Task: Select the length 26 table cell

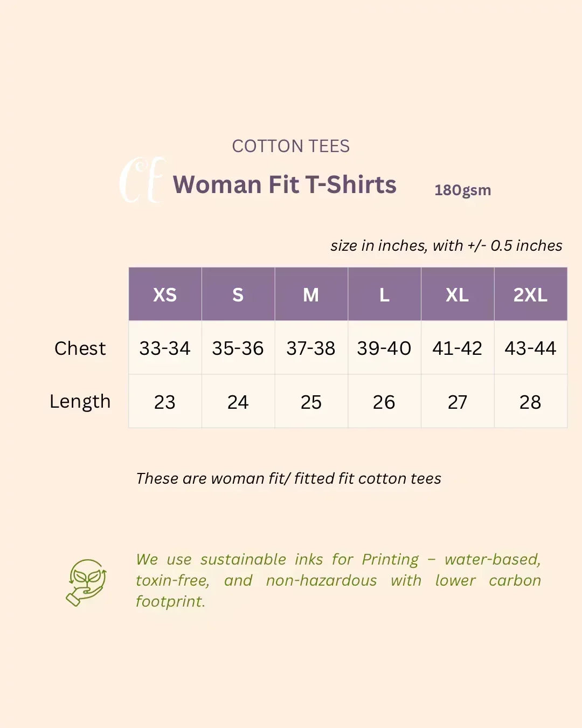Action: pos(384,402)
